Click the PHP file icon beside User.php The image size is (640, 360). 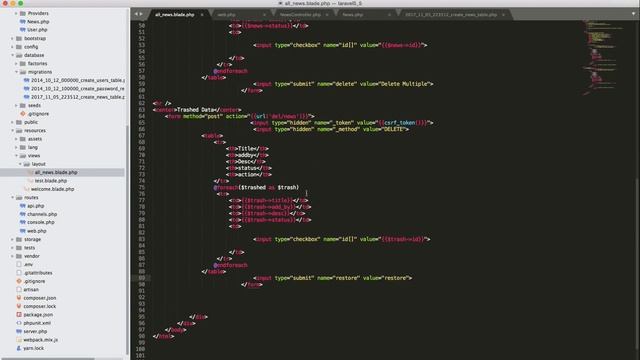click(23, 30)
